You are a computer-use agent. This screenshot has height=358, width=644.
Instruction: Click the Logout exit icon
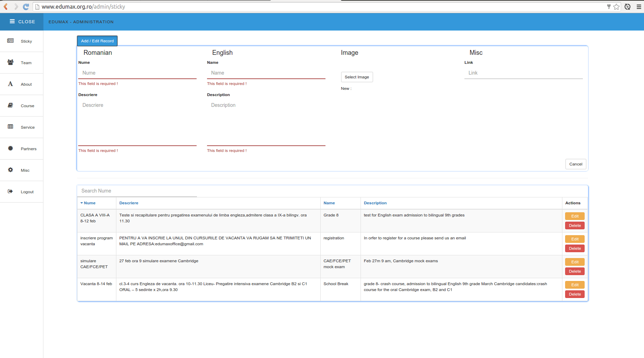pyautogui.click(x=10, y=191)
